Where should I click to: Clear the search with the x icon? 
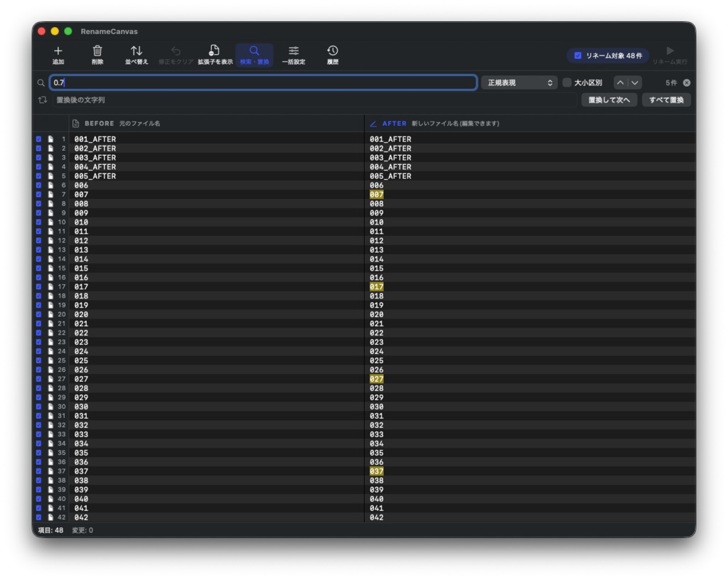(x=687, y=82)
